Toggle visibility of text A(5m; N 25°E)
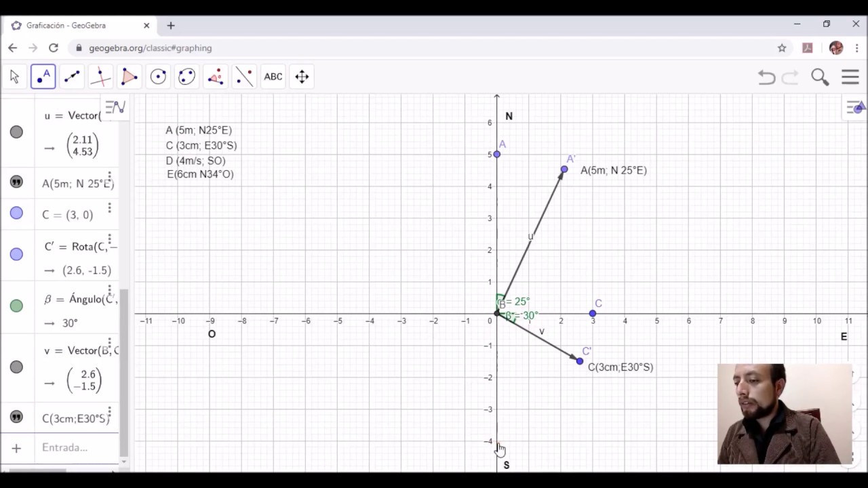The image size is (868, 488). tap(16, 182)
